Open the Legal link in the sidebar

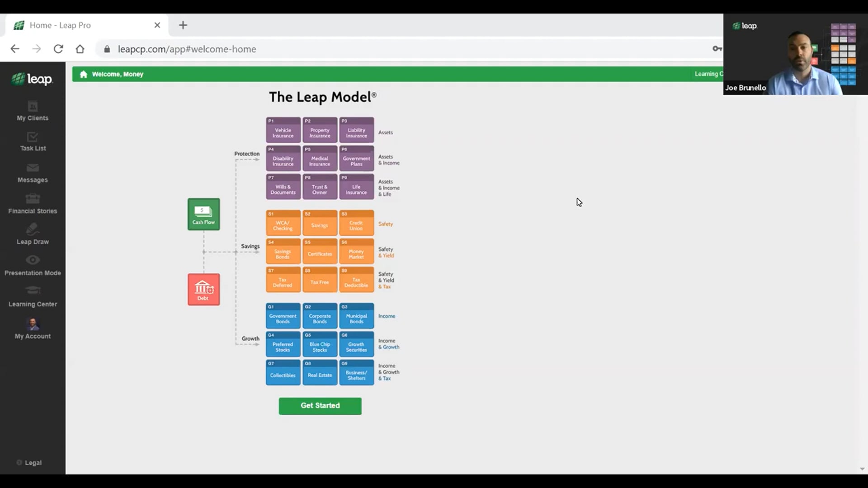[33, 463]
